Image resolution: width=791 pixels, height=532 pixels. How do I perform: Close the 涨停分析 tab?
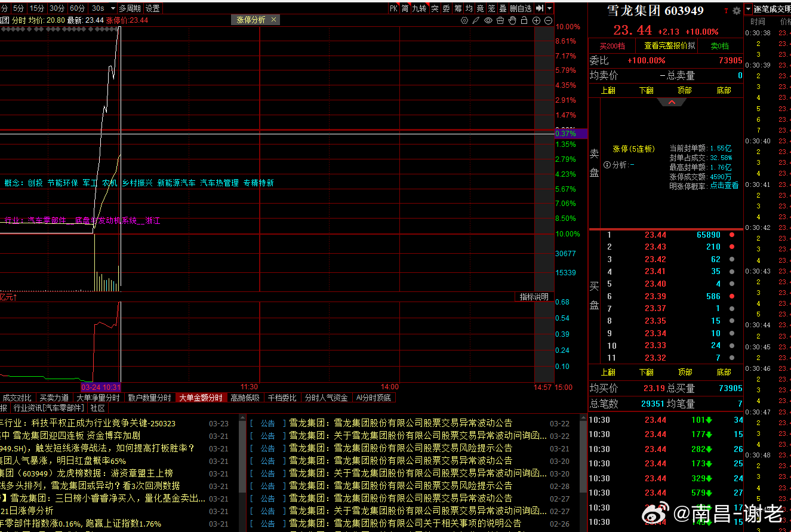(x=274, y=20)
